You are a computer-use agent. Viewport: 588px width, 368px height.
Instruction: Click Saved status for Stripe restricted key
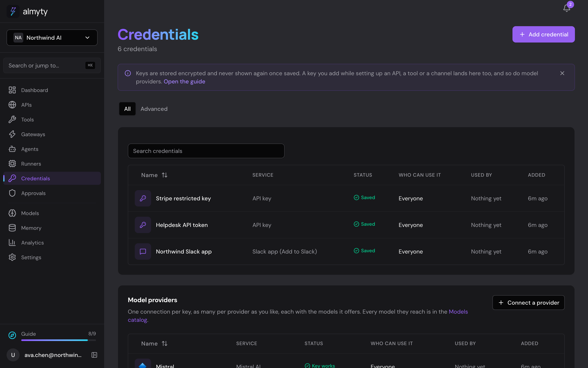(364, 197)
